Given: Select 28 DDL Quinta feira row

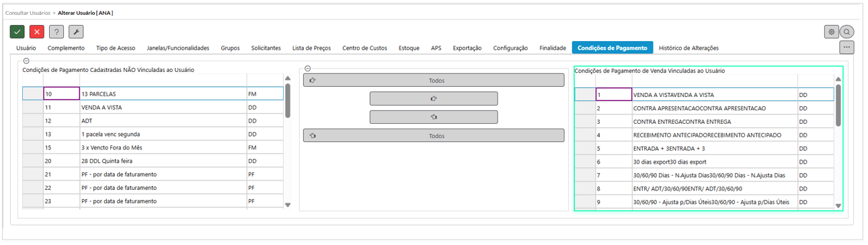Looking at the screenshot, I should 153,161.
